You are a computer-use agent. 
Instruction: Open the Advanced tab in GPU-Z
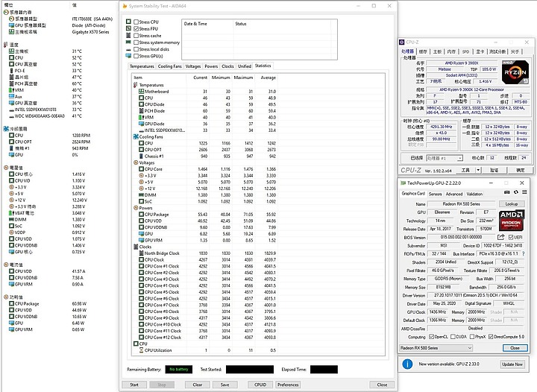[454, 194]
